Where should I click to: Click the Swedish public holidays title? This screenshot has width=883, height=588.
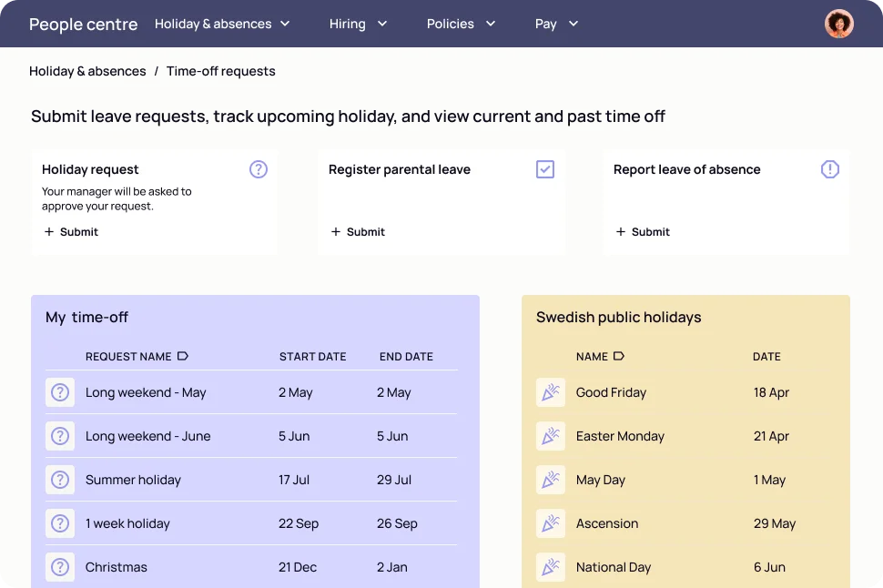click(x=618, y=317)
